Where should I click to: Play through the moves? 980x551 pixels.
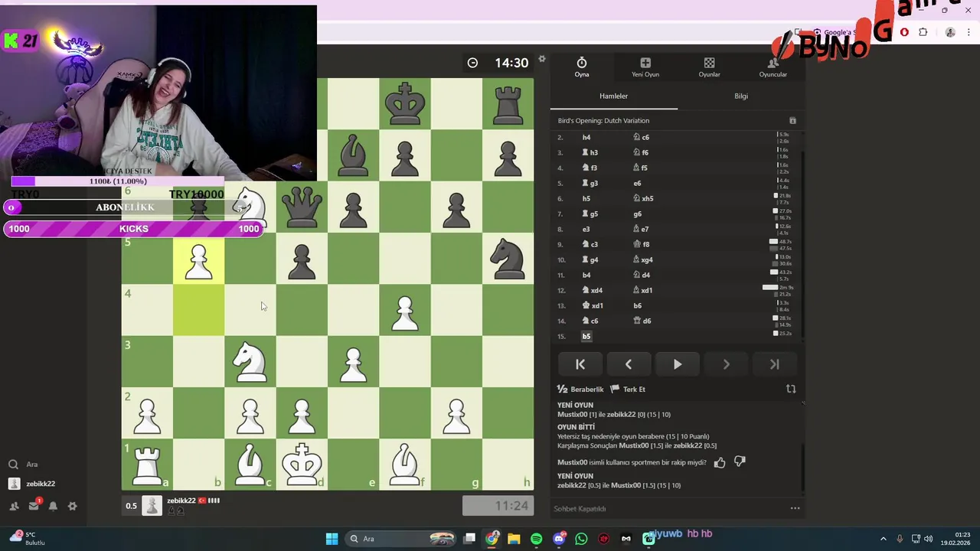pyautogui.click(x=678, y=365)
